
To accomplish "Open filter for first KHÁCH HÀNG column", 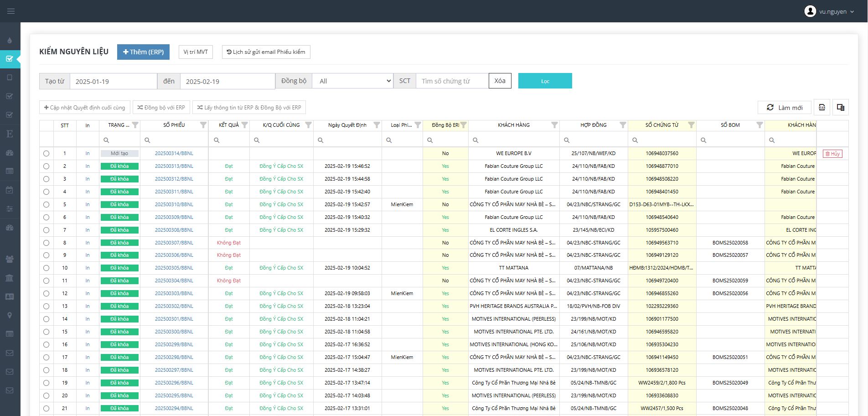I will coord(554,125).
